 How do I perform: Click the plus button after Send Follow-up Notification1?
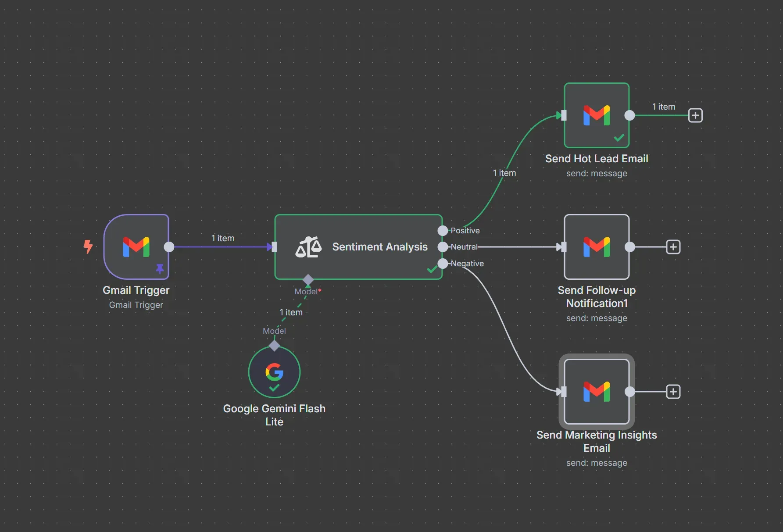pyautogui.click(x=673, y=247)
